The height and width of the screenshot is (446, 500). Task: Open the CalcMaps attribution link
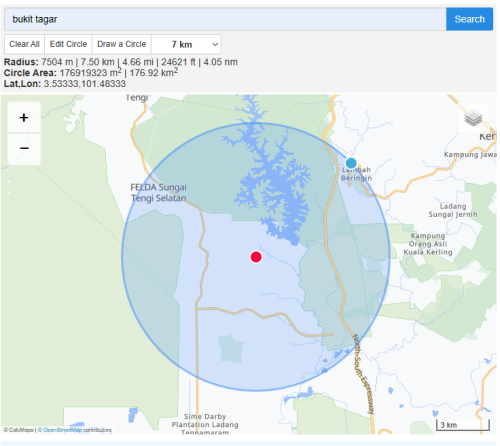tap(21, 430)
